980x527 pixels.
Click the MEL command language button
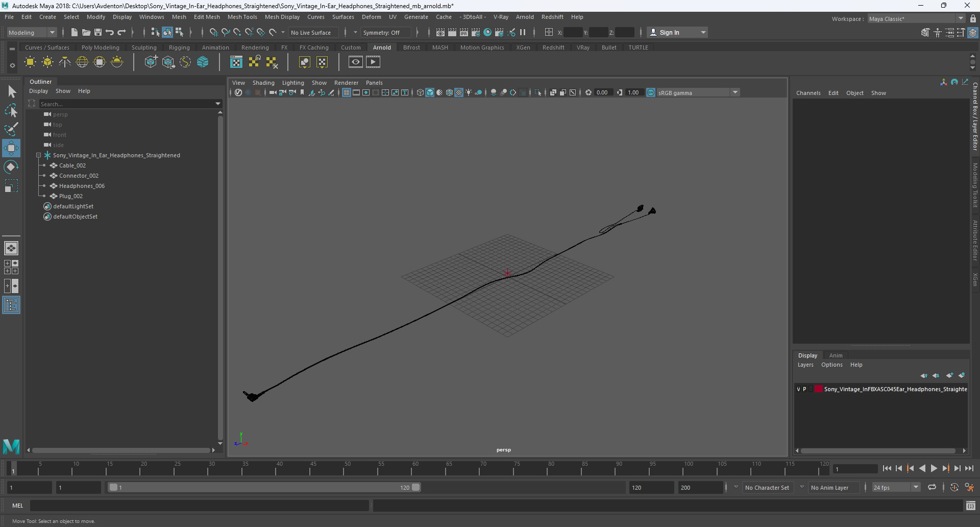(18, 506)
